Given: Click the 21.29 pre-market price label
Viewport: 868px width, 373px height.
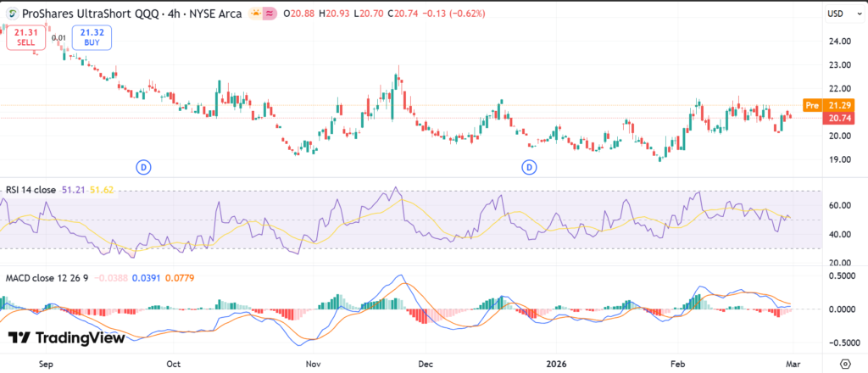Looking at the screenshot, I should [x=839, y=105].
